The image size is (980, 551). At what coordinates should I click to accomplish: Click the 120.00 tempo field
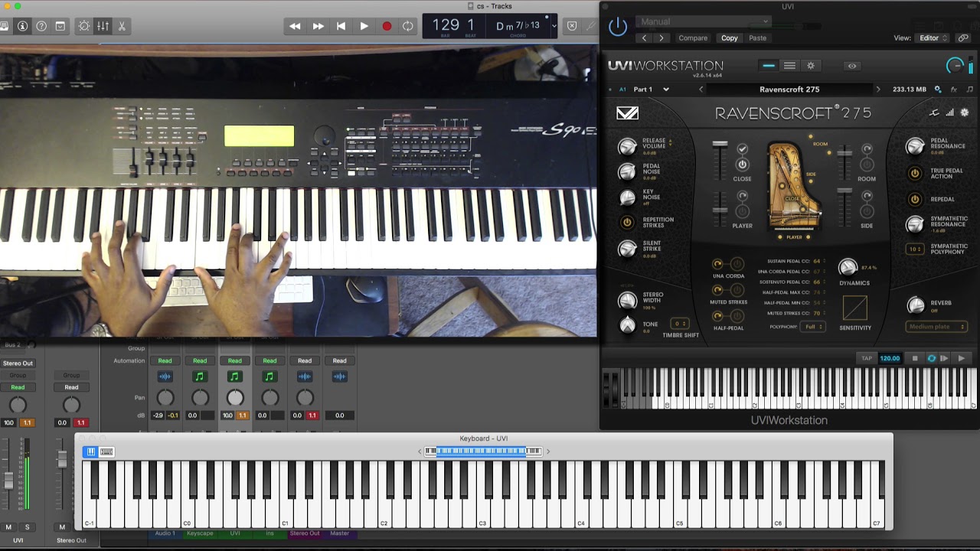coord(890,358)
